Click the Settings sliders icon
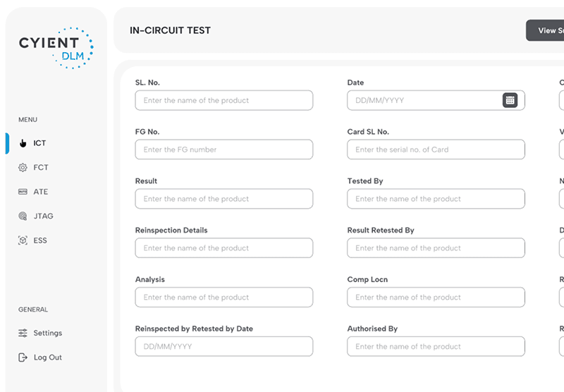The image size is (564, 392). (23, 333)
